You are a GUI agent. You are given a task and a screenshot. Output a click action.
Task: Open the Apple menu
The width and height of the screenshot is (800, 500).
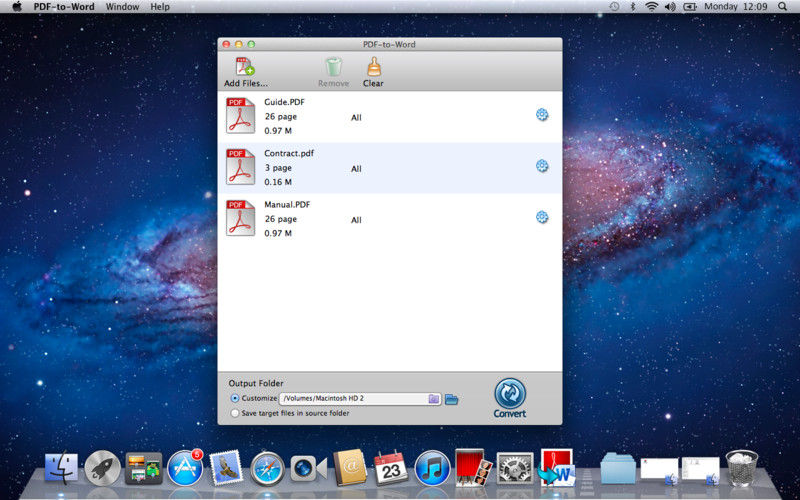pos(17,7)
